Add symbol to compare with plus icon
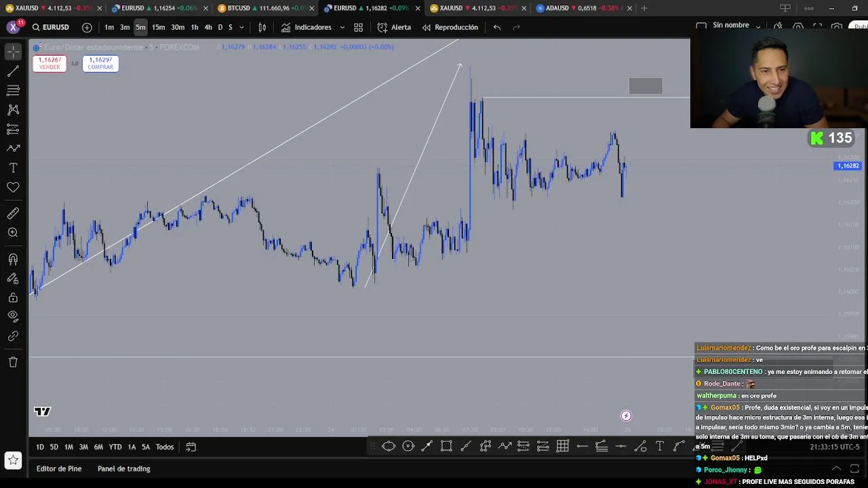 click(x=87, y=27)
